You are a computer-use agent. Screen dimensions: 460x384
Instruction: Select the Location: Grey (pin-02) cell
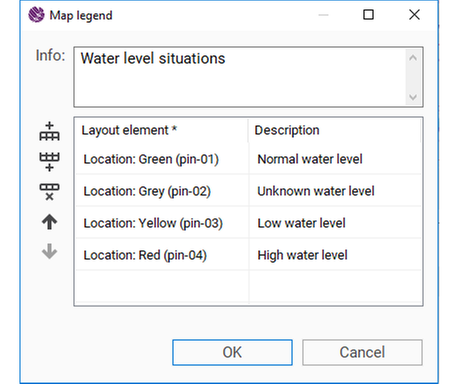point(162,191)
